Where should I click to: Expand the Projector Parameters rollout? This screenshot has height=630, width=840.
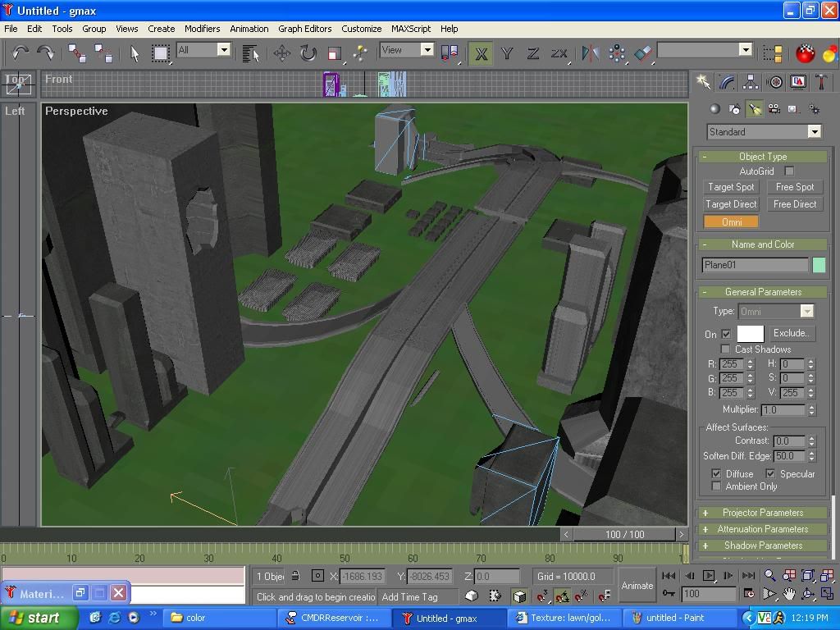coord(762,513)
